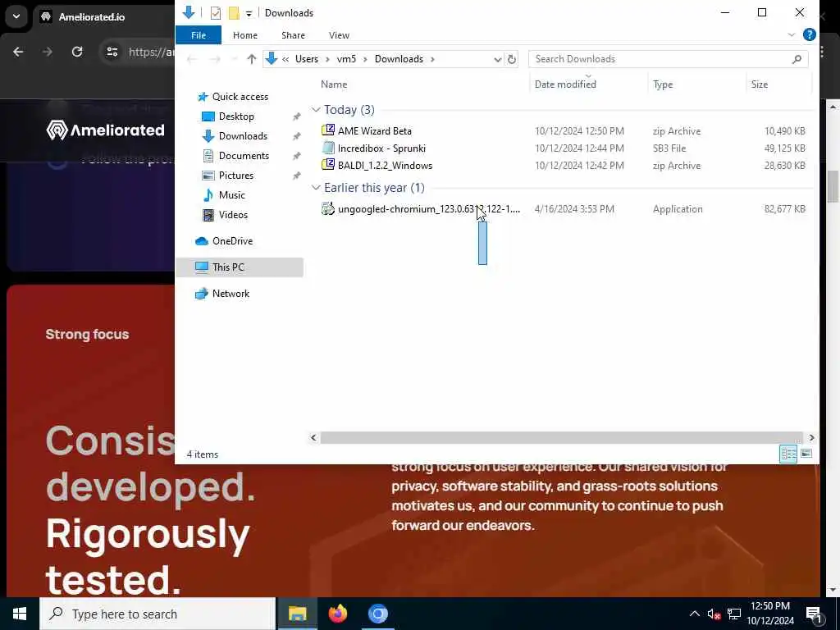Open Desktop in navigation pane
The image size is (840, 630).
pos(236,116)
